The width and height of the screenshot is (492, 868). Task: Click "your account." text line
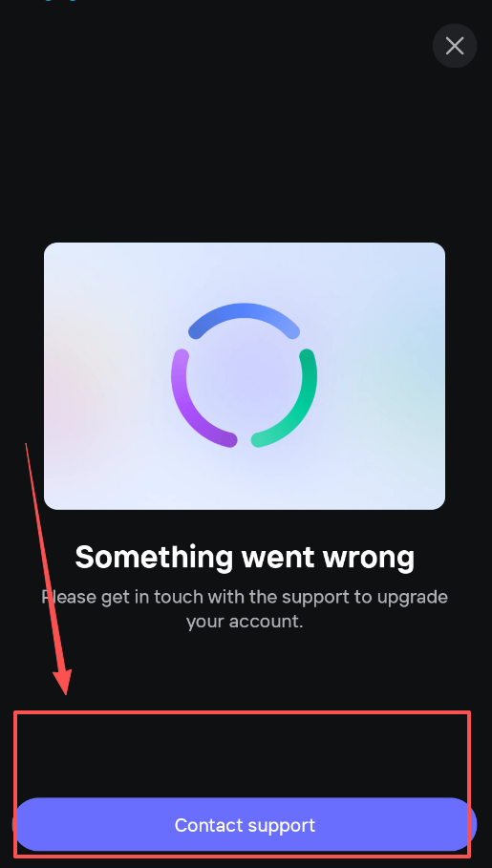[245, 621]
